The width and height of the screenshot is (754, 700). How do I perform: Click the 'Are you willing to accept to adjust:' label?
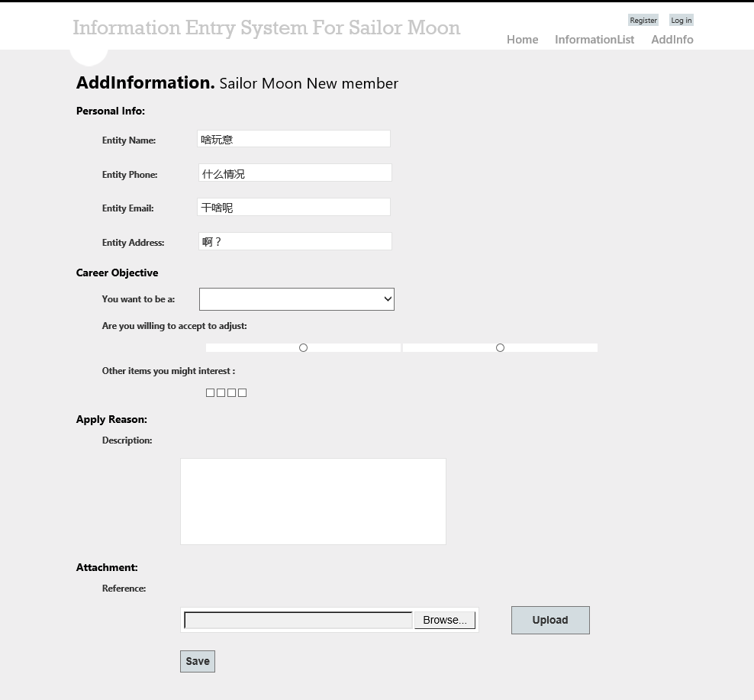click(x=175, y=326)
